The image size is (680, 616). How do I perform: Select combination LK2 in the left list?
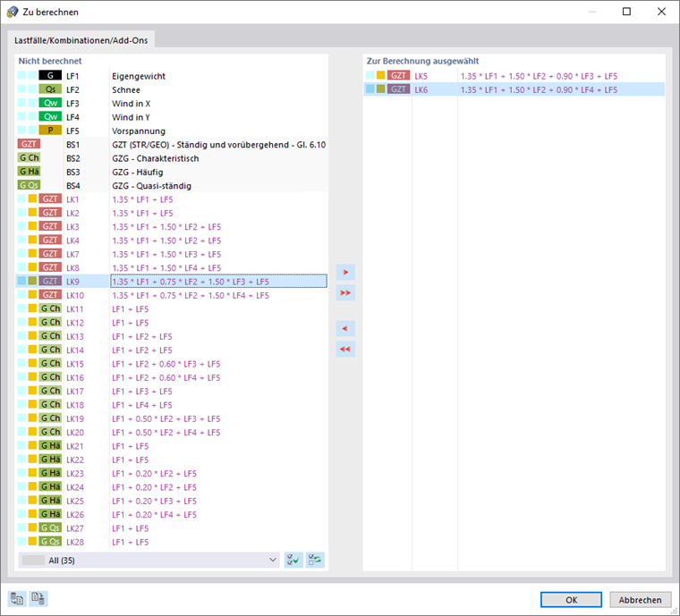pos(172,213)
